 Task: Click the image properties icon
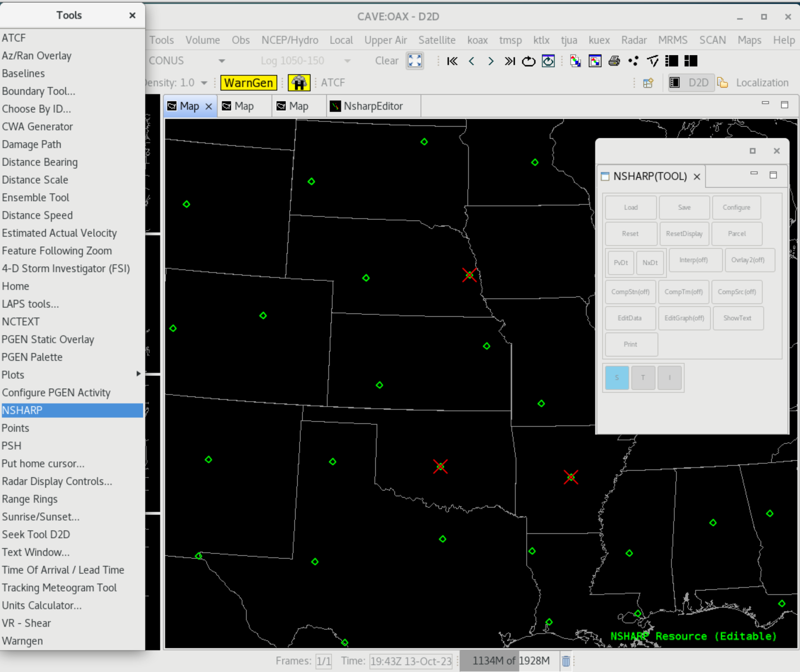(x=595, y=61)
